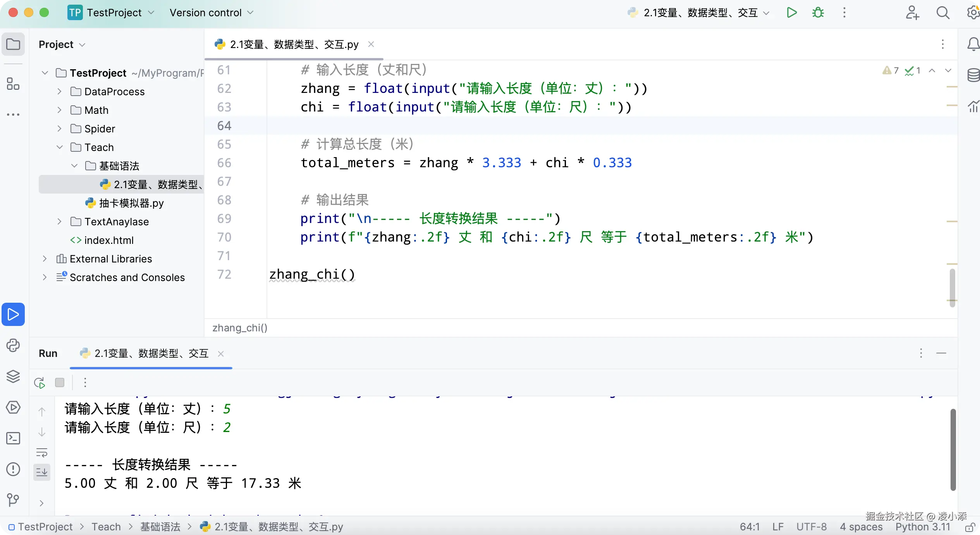The height and width of the screenshot is (535, 980).
Task: Expand the DataProcess folder
Action: click(x=59, y=92)
